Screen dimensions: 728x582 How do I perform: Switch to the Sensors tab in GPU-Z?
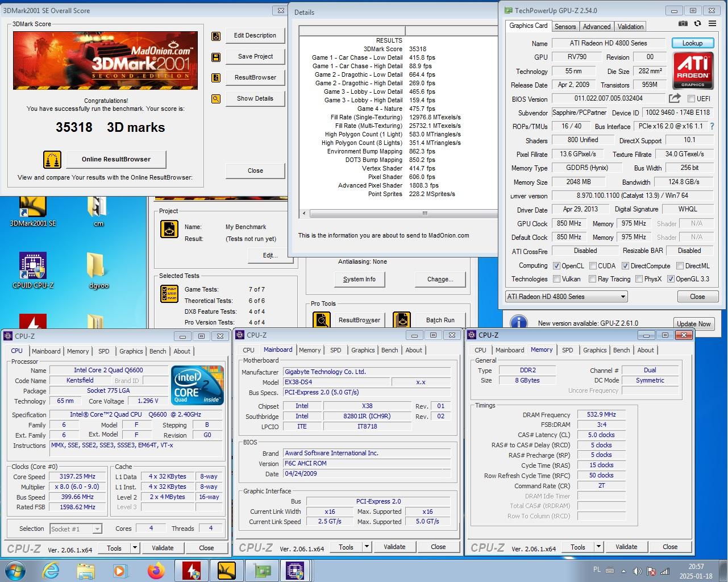click(x=565, y=27)
